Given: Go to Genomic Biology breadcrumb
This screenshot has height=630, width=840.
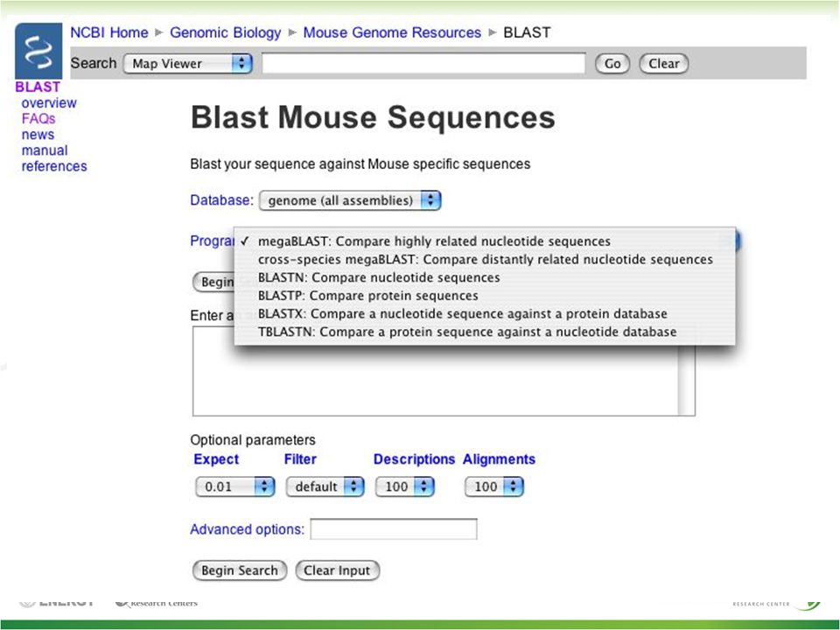Looking at the screenshot, I should click(x=226, y=32).
